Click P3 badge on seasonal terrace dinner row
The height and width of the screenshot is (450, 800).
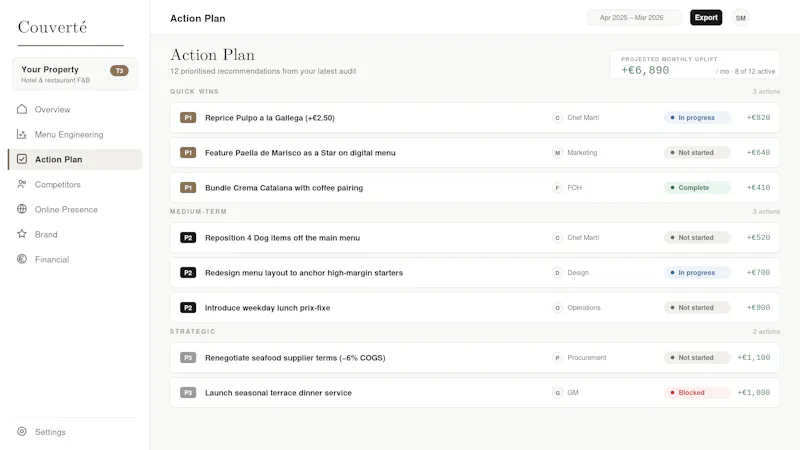(x=188, y=393)
